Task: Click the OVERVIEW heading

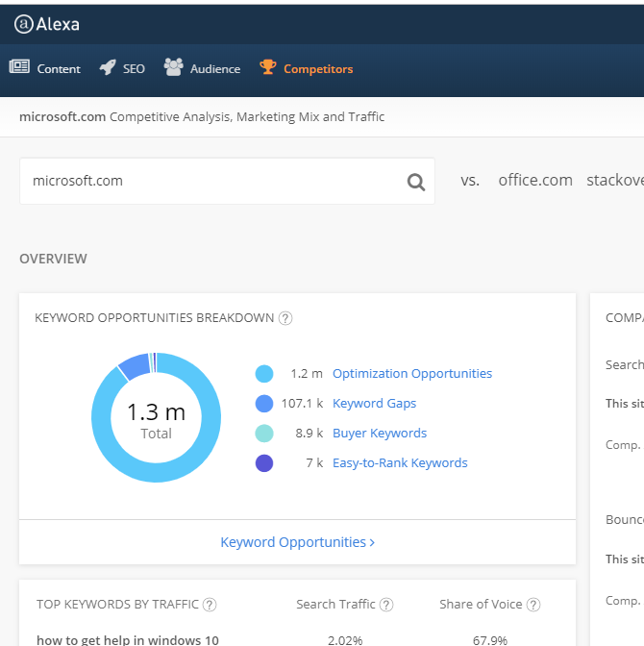Action: (53, 259)
